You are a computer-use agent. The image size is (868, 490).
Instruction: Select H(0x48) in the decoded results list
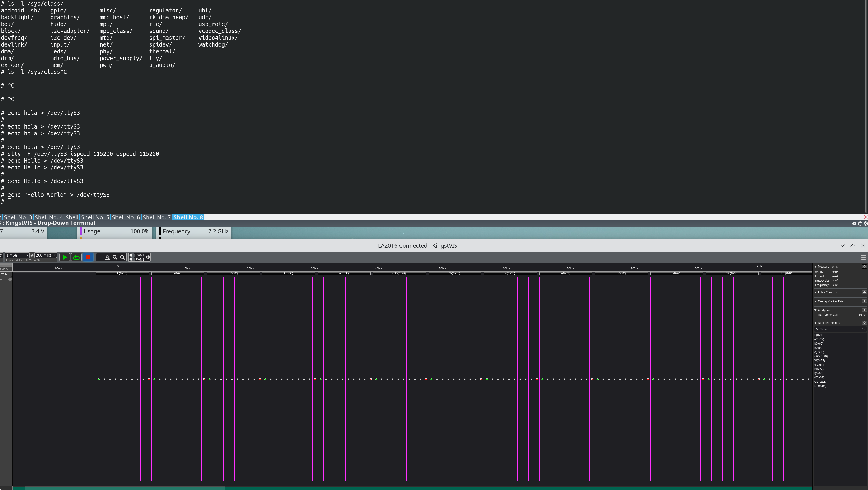click(x=820, y=335)
